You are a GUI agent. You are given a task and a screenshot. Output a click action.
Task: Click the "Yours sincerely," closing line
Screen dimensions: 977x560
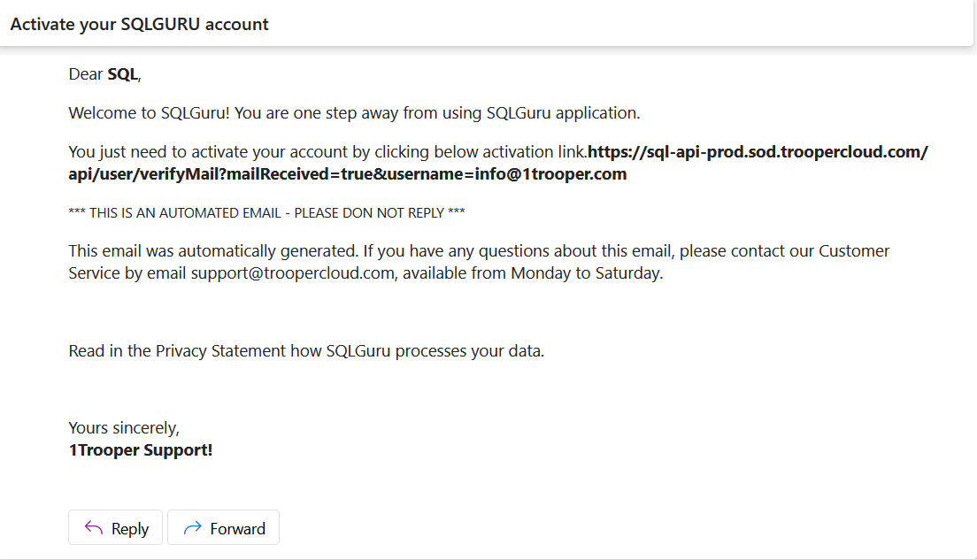click(124, 428)
